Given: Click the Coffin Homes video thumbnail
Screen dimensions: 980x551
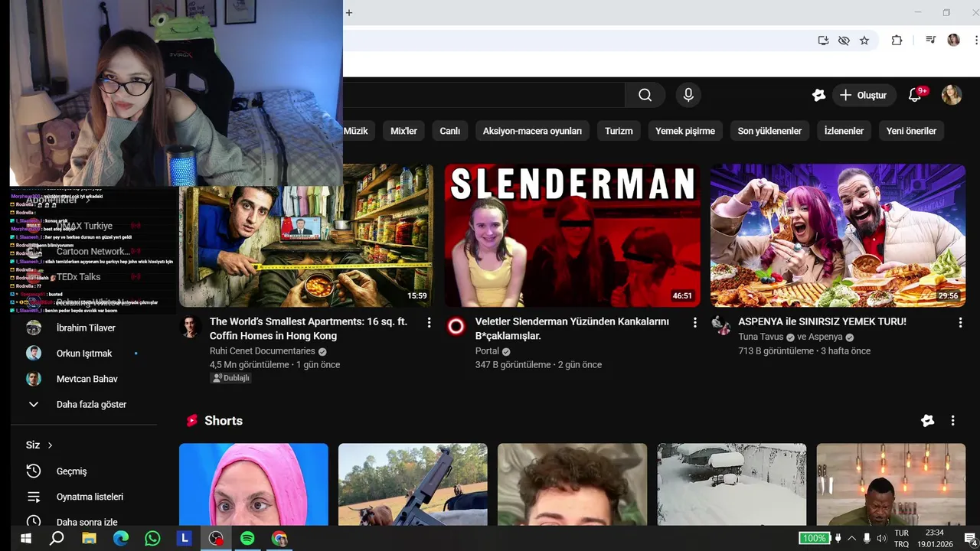Looking at the screenshot, I should pyautogui.click(x=306, y=236).
